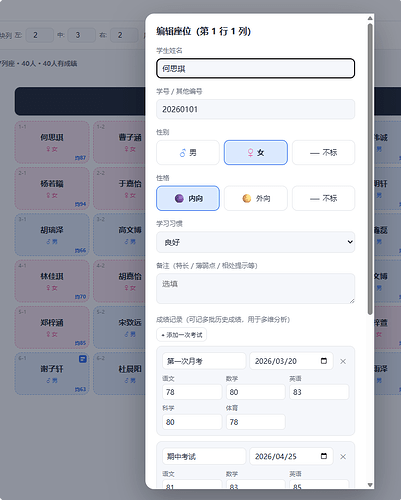
Task: Click the dialog scrollbar up arrow
Action: tap(370, 18)
